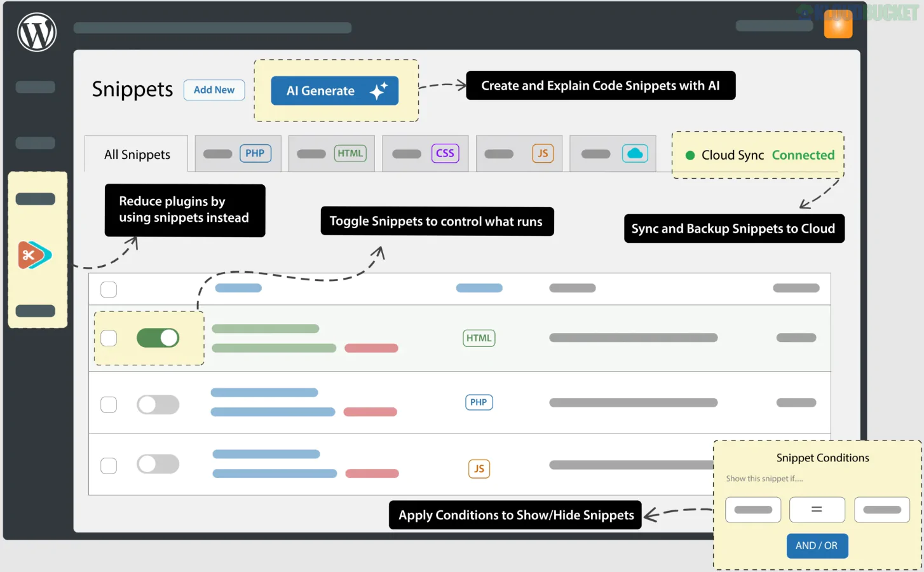Disable the active green snippet toggle
This screenshot has height=572, width=924.
(158, 338)
